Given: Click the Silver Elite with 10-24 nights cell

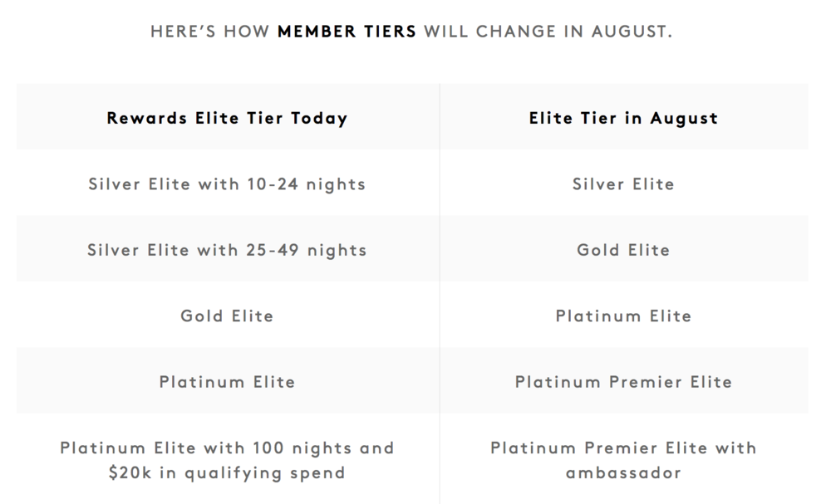Looking at the screenshot, I should pyautogui.click(x=227, y=183).
